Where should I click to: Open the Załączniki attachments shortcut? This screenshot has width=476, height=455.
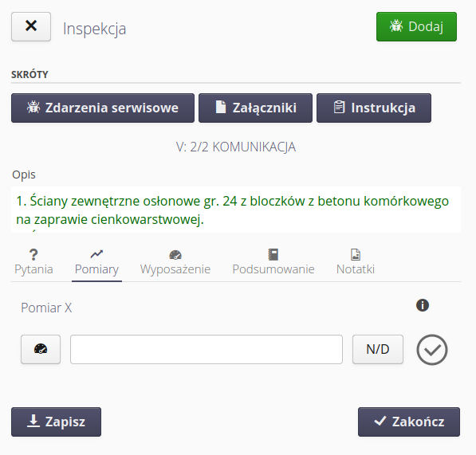point(255,108)
